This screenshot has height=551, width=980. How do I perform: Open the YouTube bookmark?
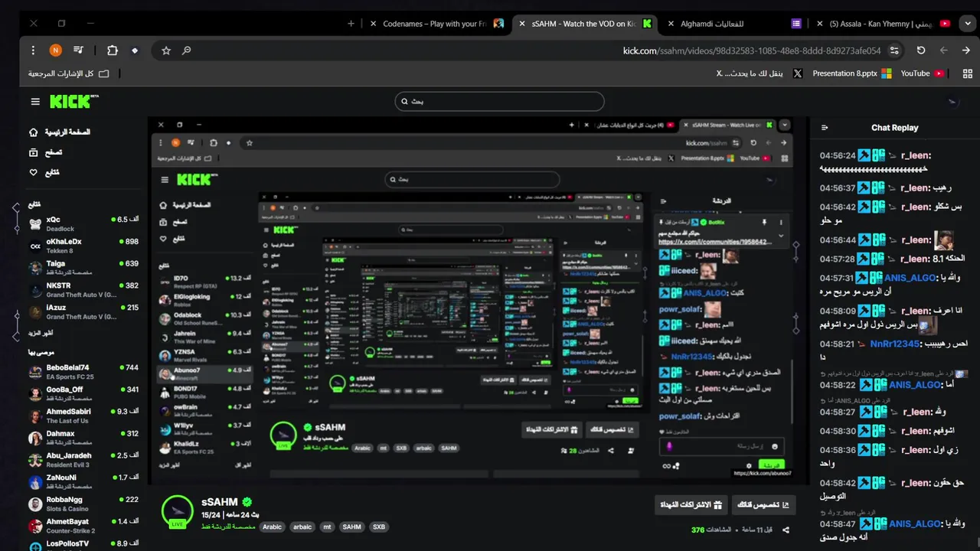(922, 73)
